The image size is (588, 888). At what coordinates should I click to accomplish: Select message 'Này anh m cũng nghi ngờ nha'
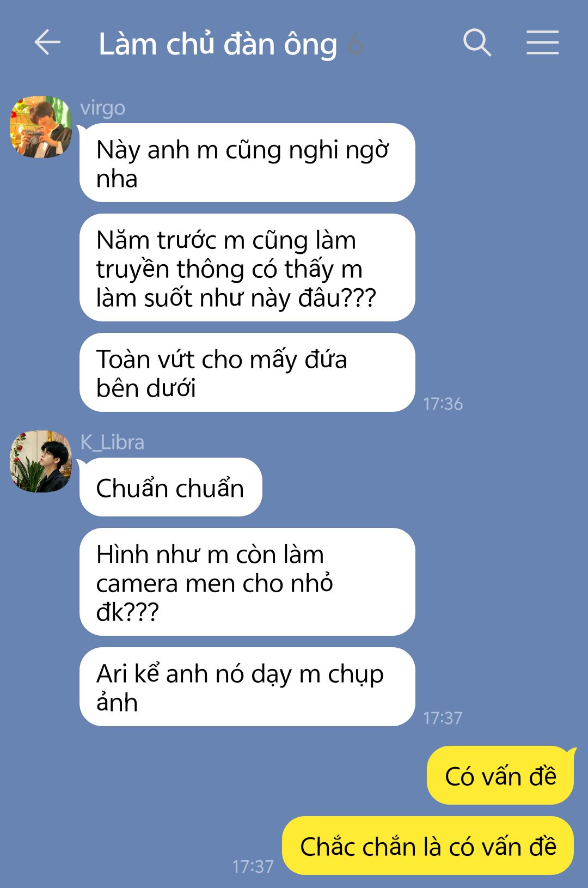point(247,163)
